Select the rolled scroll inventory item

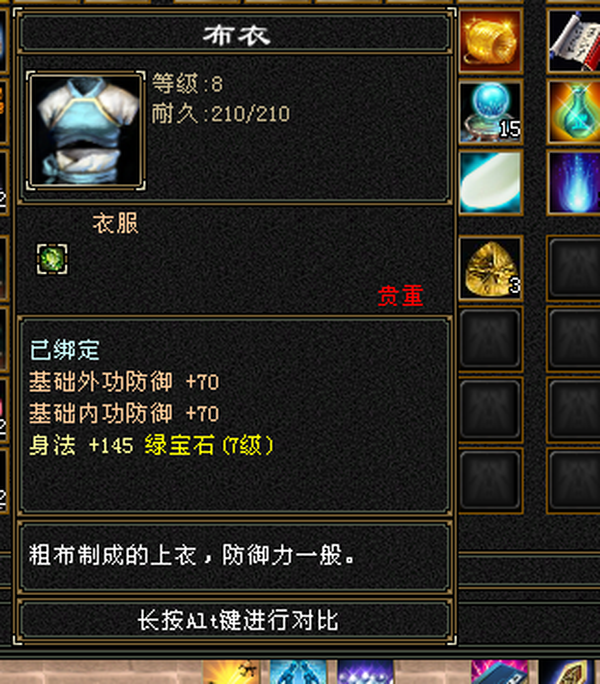574,41
